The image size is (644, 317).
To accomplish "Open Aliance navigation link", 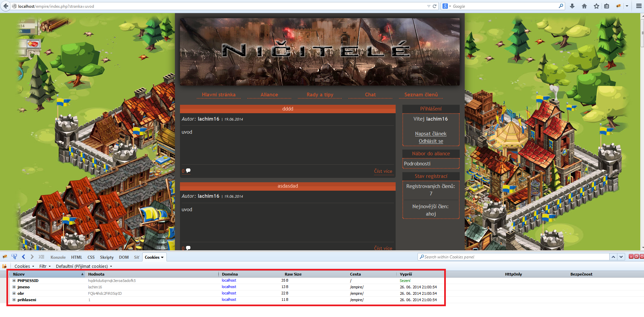I will click(x=269, y=95).
